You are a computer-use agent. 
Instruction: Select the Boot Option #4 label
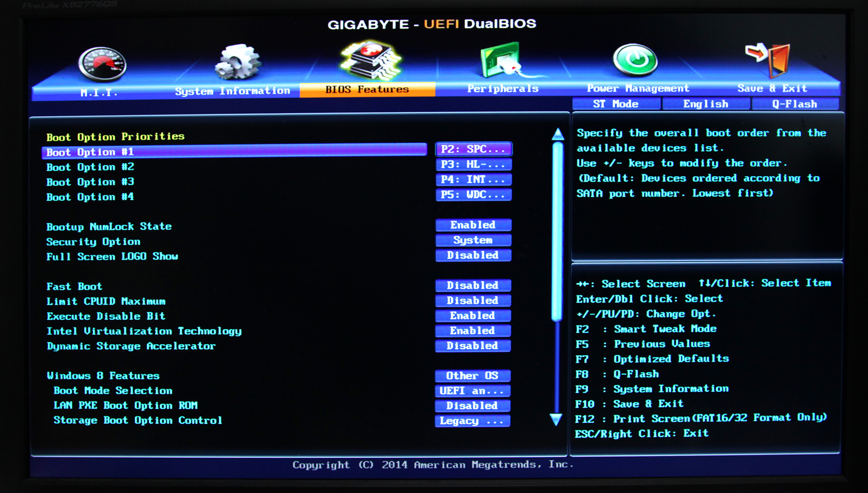pyautogui.click(x=90, y=197)
